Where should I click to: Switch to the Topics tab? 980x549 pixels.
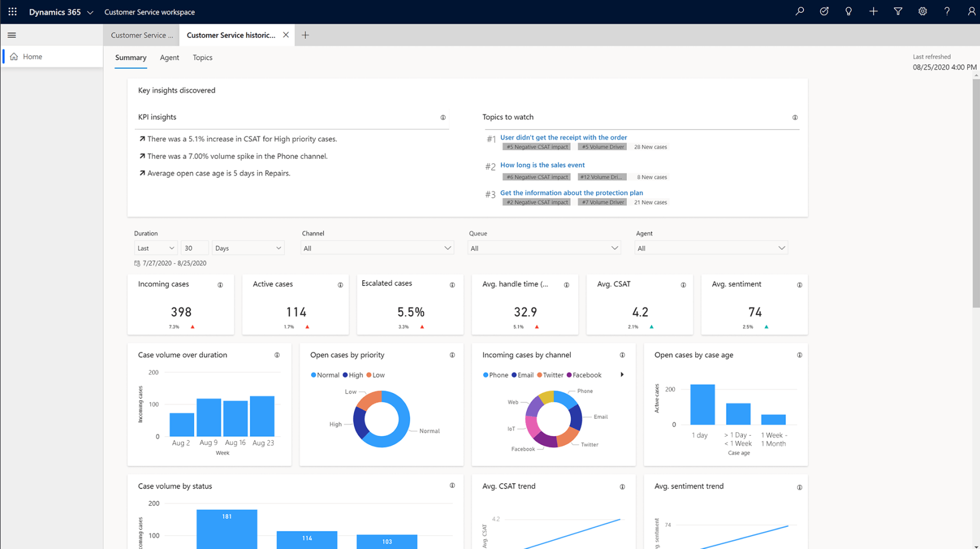coord(202,58)
